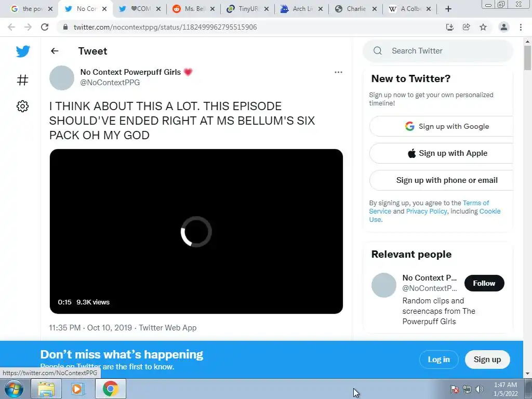This screenshot has width=532, height=399.
Task: Click the scrollbar down arrow
Action: click(527, 374)
